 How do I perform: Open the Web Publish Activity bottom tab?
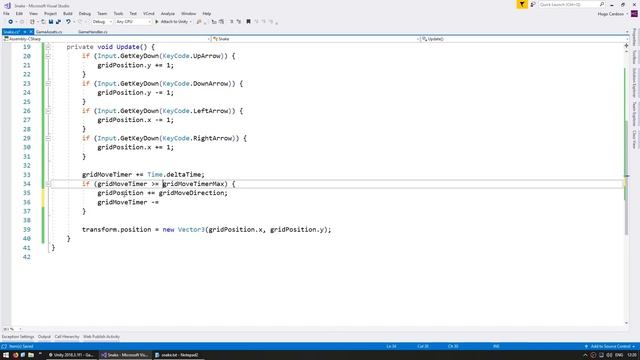click(101, 337)
